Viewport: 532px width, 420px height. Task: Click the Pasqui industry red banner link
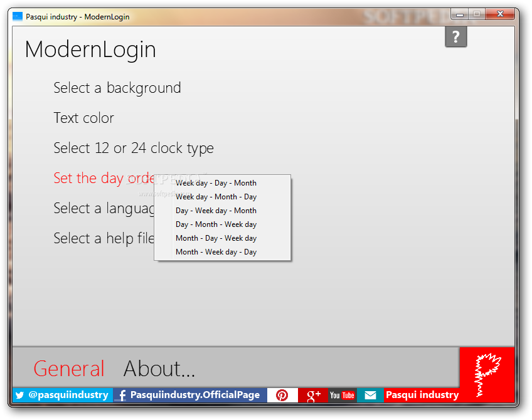[x=422, y=395]
